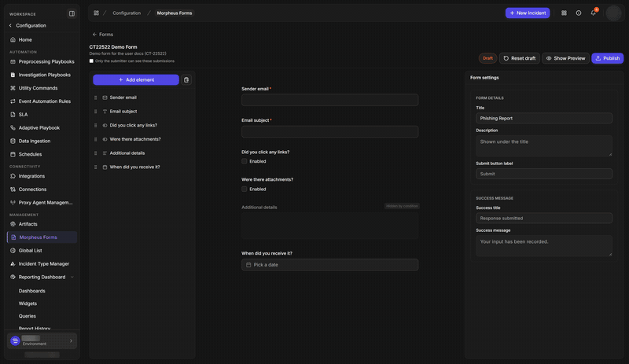The image size is (629, 364).
Task: Click the form Description text area
Action: (x=544, y=146)
